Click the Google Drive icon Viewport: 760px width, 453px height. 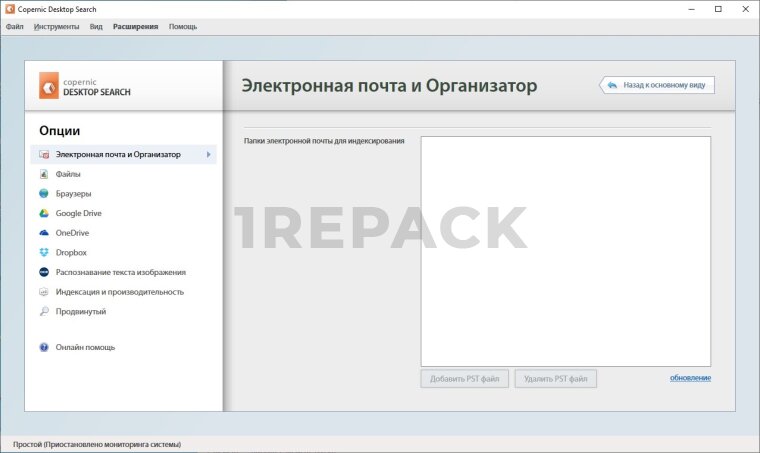[x=44, y=213]
